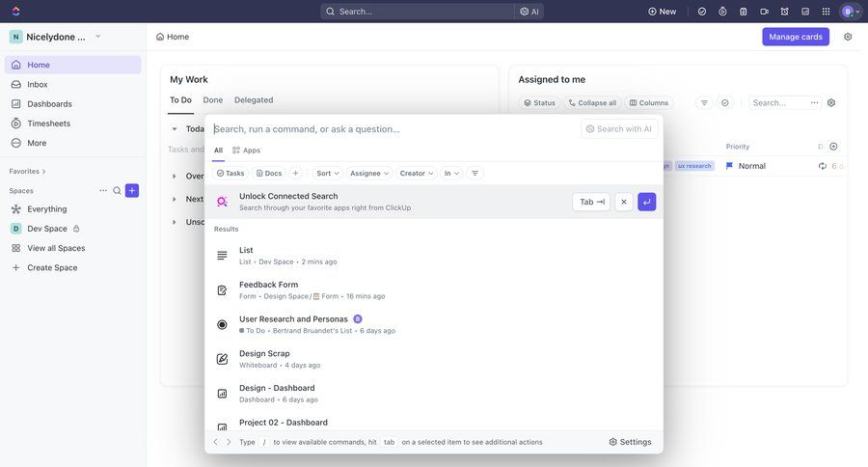The width and height of the screenshot is (868, 467).
Task: Select the Apps tab in search
Action: (246, 151)
